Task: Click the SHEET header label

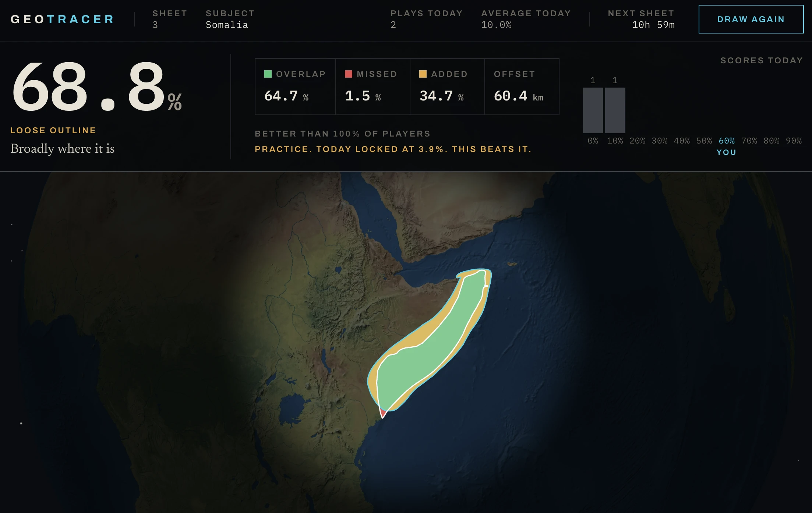Action: coord(170,13)
